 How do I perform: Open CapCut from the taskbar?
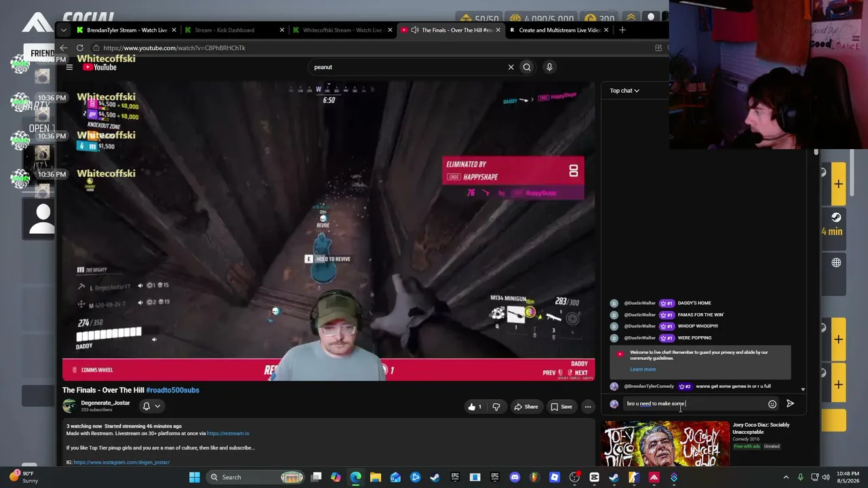[594, 477]
